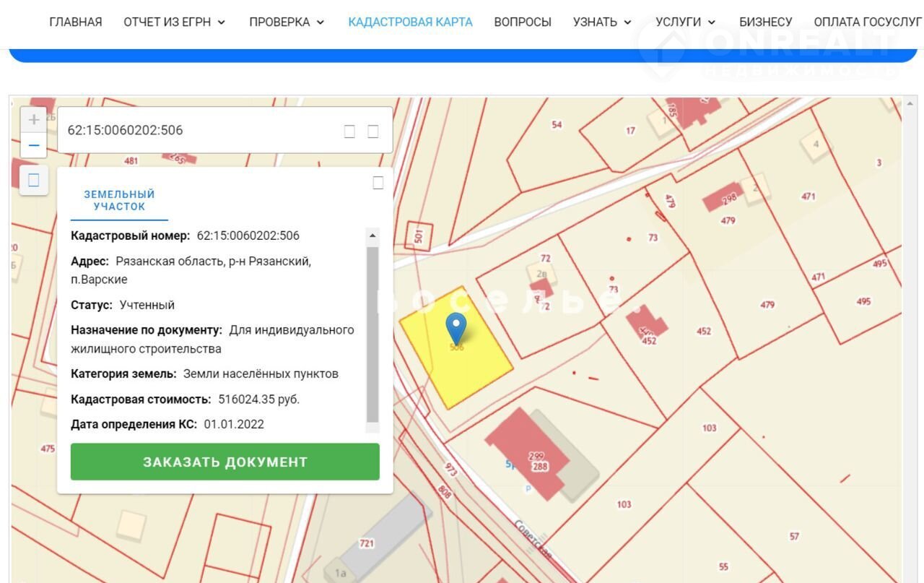Click the blue map pin marker
Image resolution: width=924 pixels, height=583 pixels.
coord(456,329)
